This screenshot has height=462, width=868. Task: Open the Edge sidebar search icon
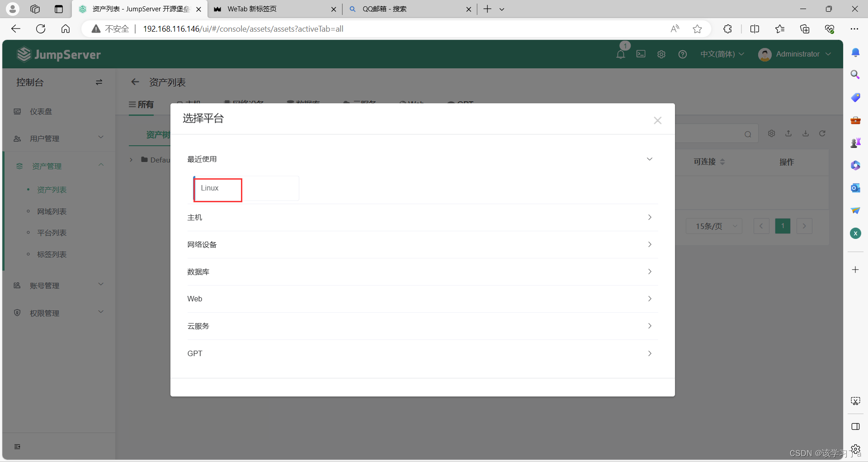(855, 75)
